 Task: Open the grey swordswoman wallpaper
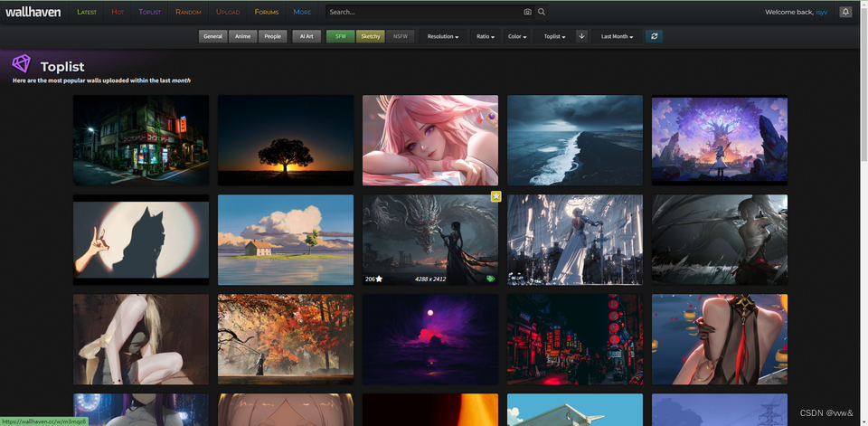(x=720, y=240)
